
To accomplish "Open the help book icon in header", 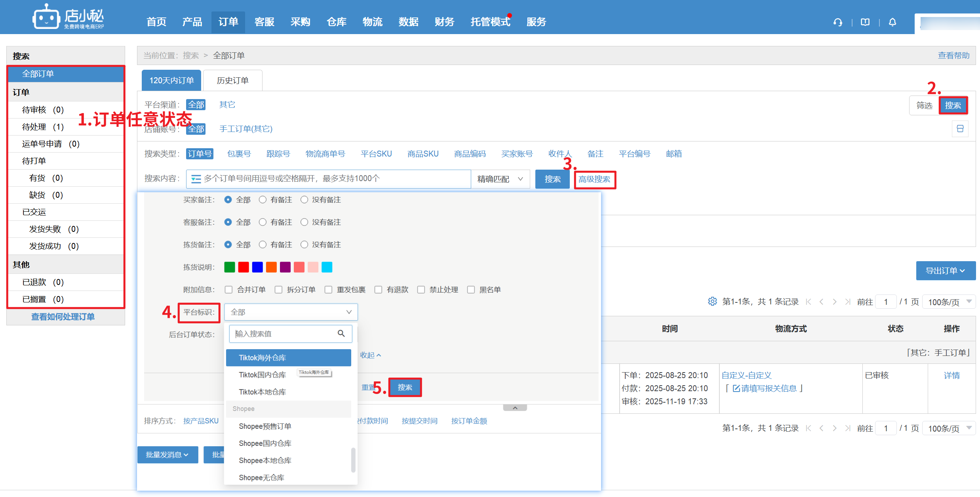I will pos(865,22).
